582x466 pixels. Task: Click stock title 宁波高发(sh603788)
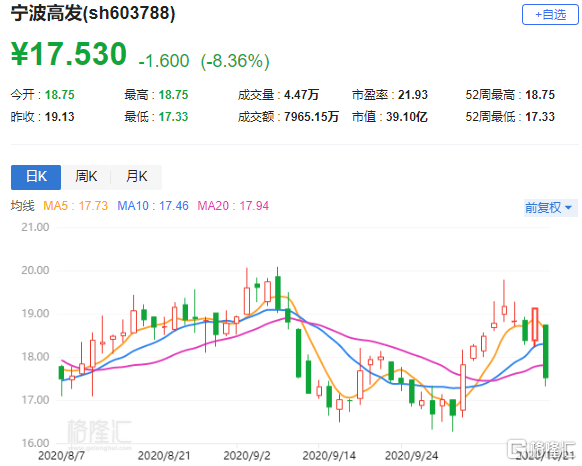click(93, 13)
